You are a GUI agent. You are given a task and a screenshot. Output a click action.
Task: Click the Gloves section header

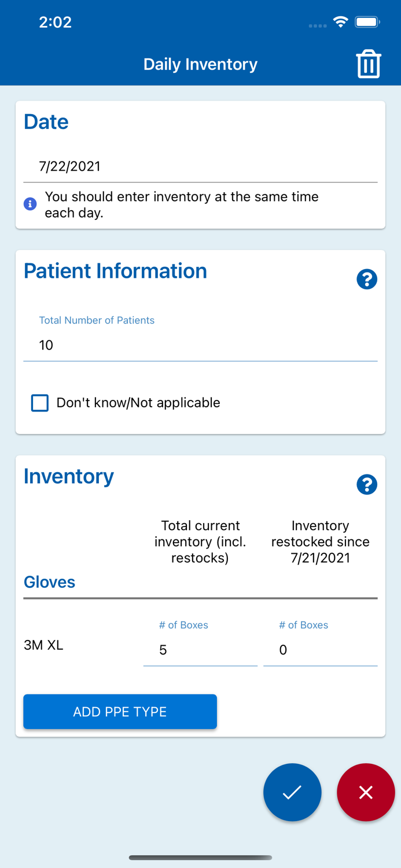click(49, 582)
